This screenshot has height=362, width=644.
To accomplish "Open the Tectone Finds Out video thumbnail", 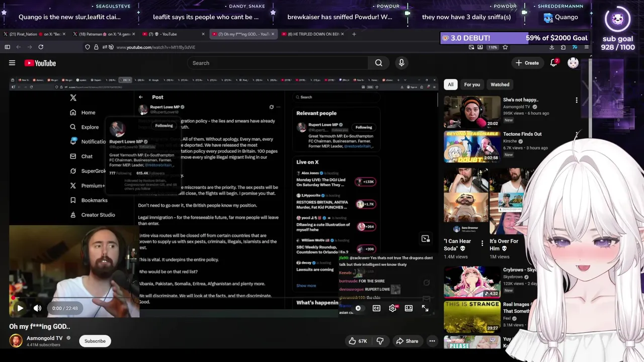I will click(472, 146).
